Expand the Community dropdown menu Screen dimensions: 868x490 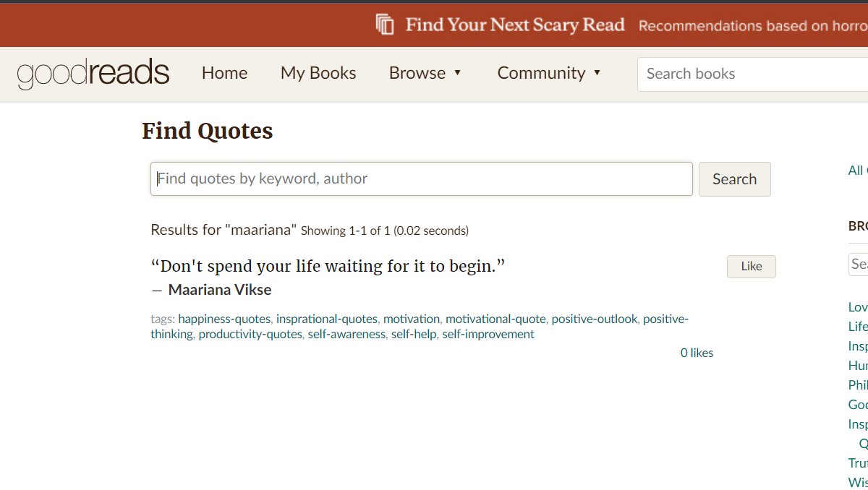pos(549,73)
